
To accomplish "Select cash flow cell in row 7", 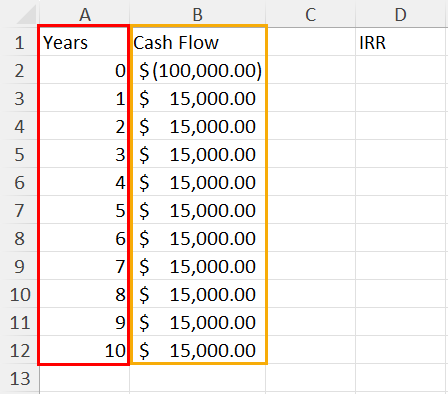I will pyautogui.click(x=198, y=210).
